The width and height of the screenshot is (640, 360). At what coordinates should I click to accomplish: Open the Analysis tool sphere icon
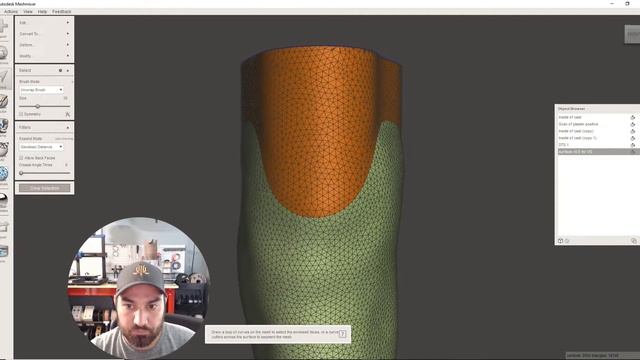3,174
